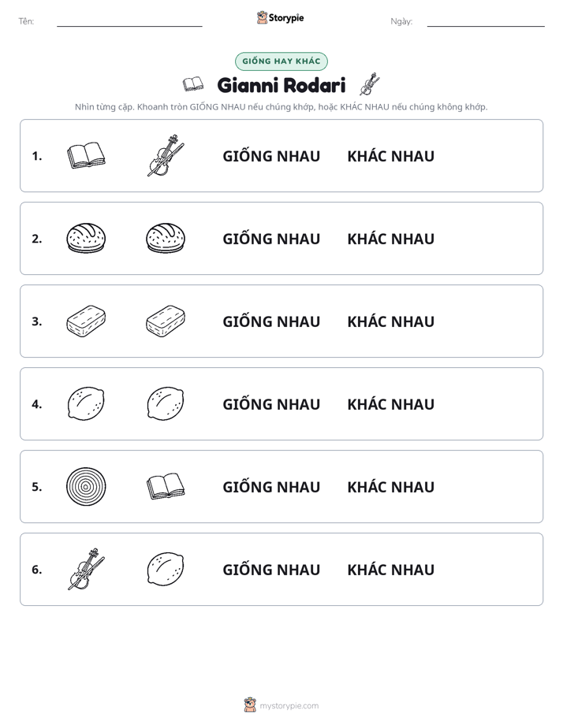Click the open book icon in row 1
The height and width of the screenshot is (728, 563).
pos(86,155)
